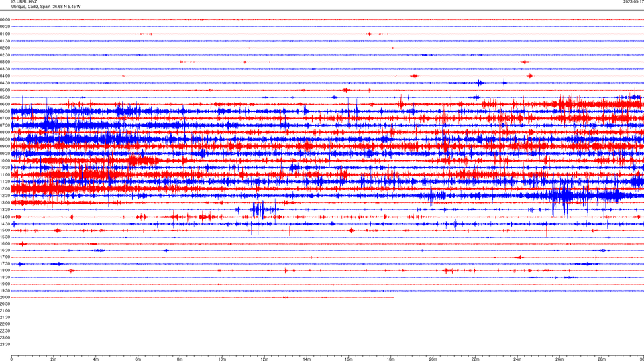
Task: Pick the 02:00 time row label
Action: 5,48
